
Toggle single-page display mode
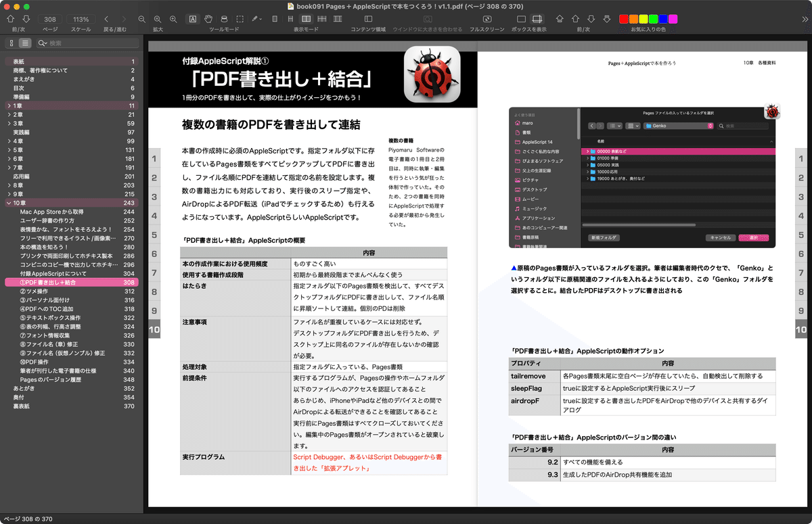pos(273,19)
